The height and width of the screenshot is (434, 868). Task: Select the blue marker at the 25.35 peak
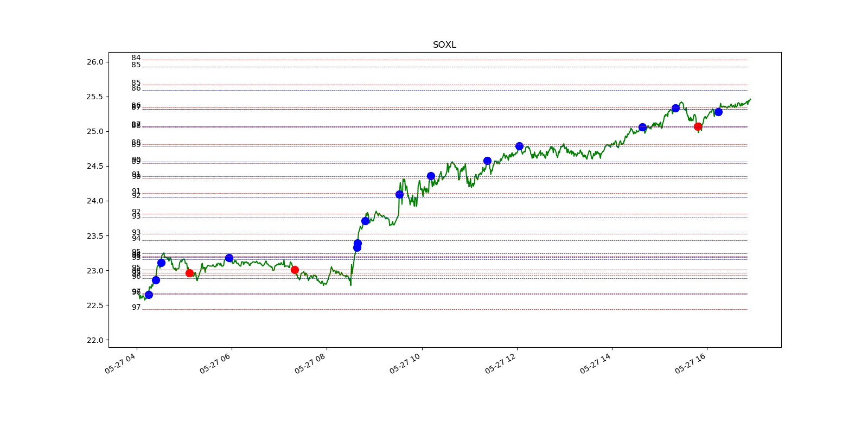click(675, 108)
